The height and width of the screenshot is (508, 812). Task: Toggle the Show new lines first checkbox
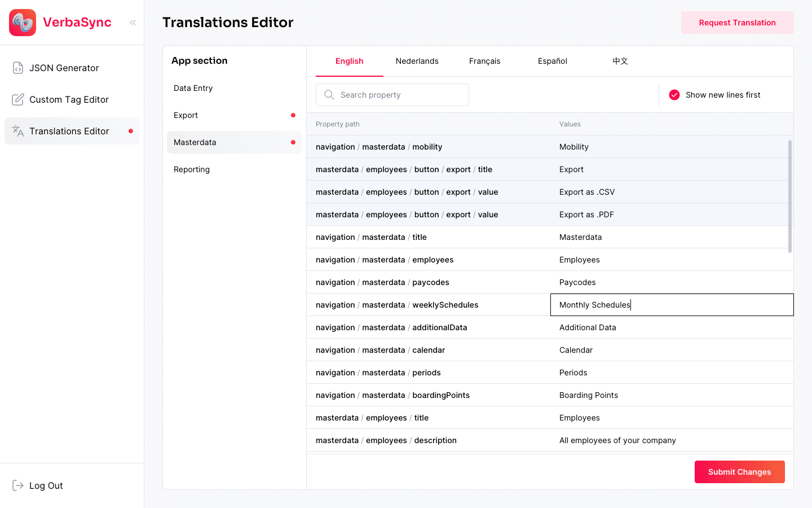coord(674,95)
